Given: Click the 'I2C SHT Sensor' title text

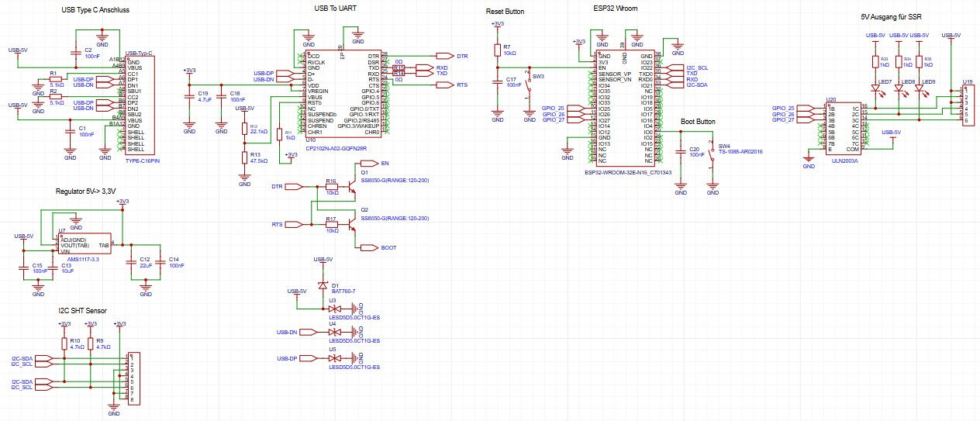Looking at the screenshot, I should 82,311.
